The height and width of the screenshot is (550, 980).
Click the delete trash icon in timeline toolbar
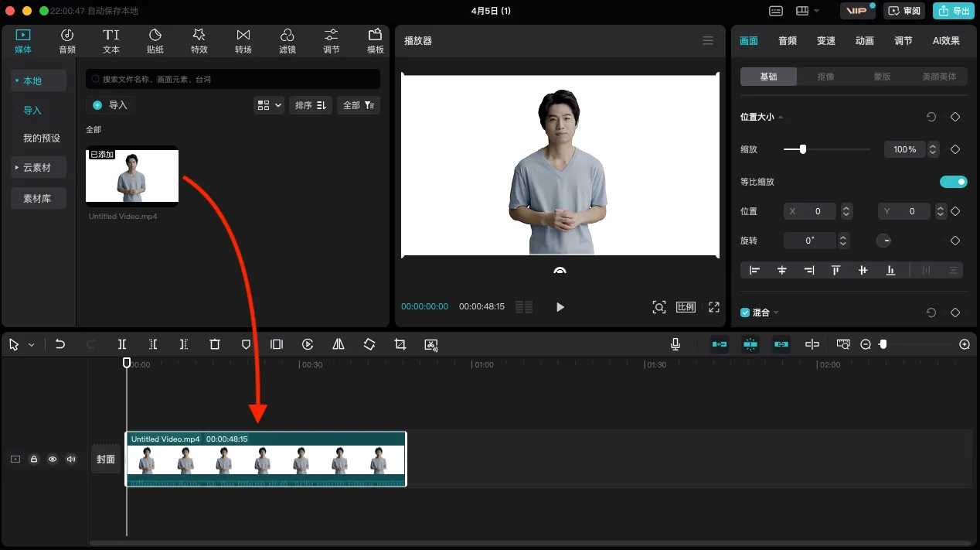(x=215, y=344)
